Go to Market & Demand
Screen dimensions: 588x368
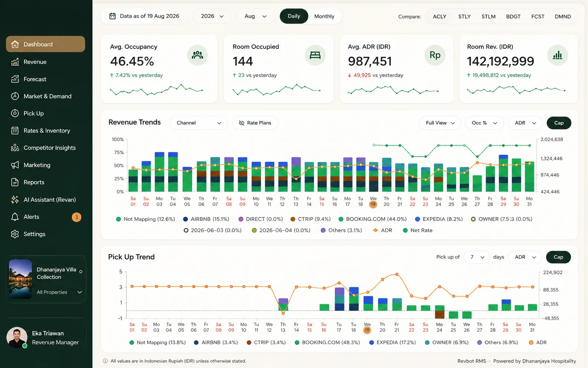(x=46, y=96)
